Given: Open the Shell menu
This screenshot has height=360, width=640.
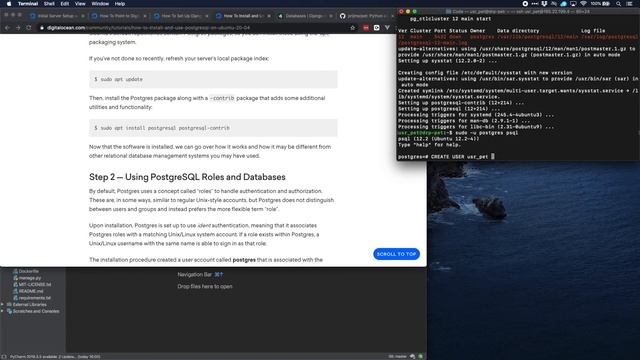Looking at the screenshot, I should [x=49, y=4].
